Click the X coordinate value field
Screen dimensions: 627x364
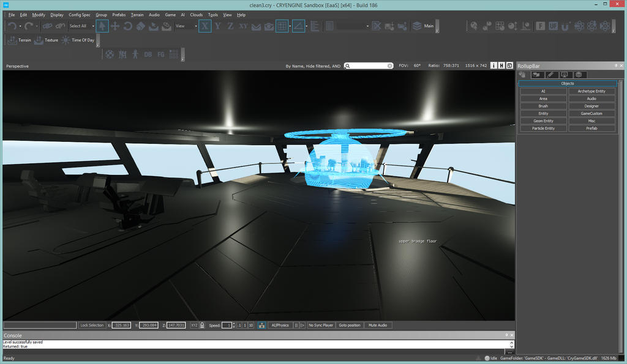tap(121, 325)
